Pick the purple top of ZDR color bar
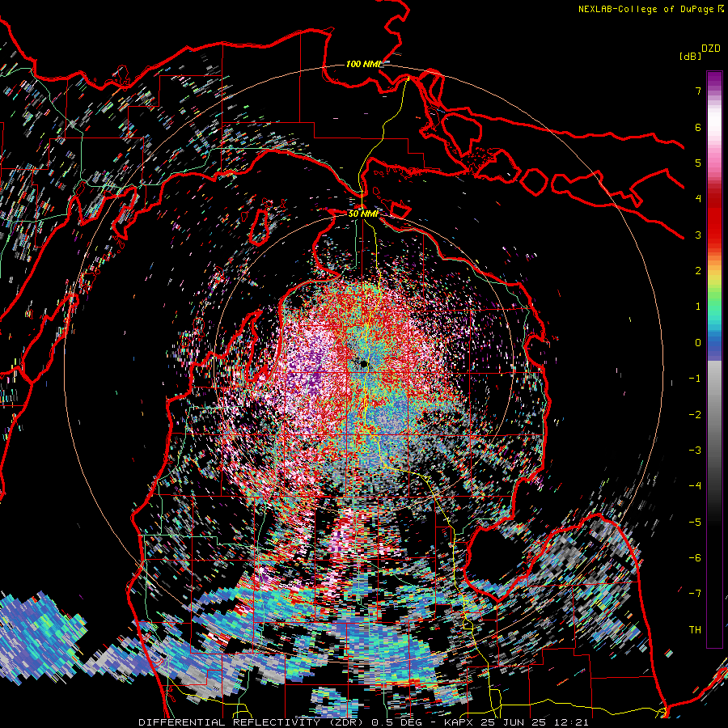The width and height of the screenshot is (728, 728). click(x=714, y=79)
